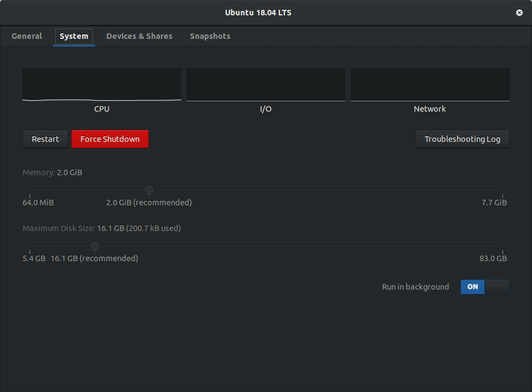
Task: Click the 16.1 GB recommended disk mark
Action: (x=94, y=258)
